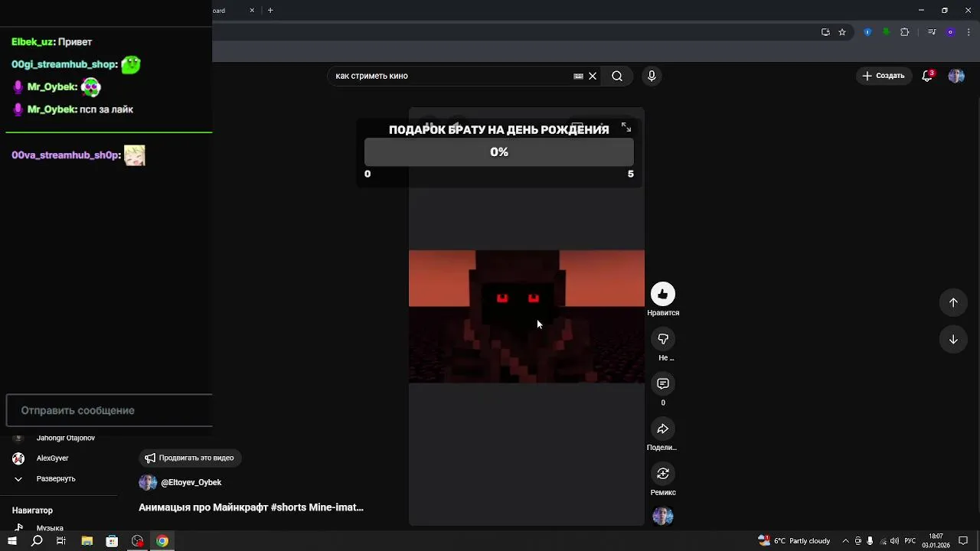The height and width of the screenshot is (551, 980).
Task: Go to the next Short with the down arrow
Action: pyautogui.click(x=953, y=339)
